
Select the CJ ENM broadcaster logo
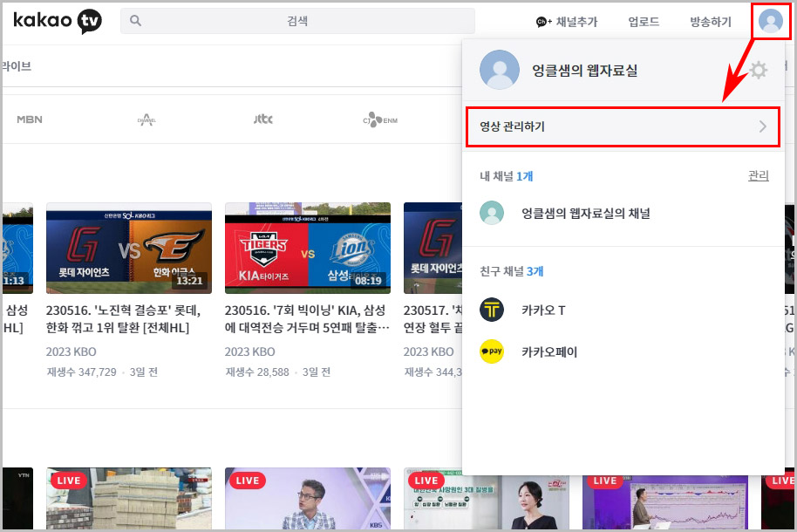click(x=380, y=119)
